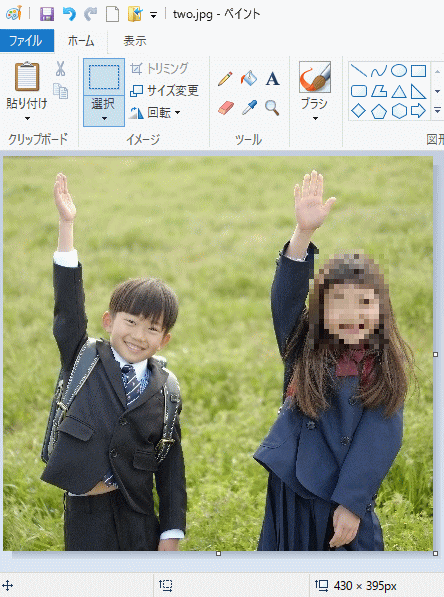Select the Right arrow shape
The width and height of the screenshot is (444, 597).
point(418,111)
